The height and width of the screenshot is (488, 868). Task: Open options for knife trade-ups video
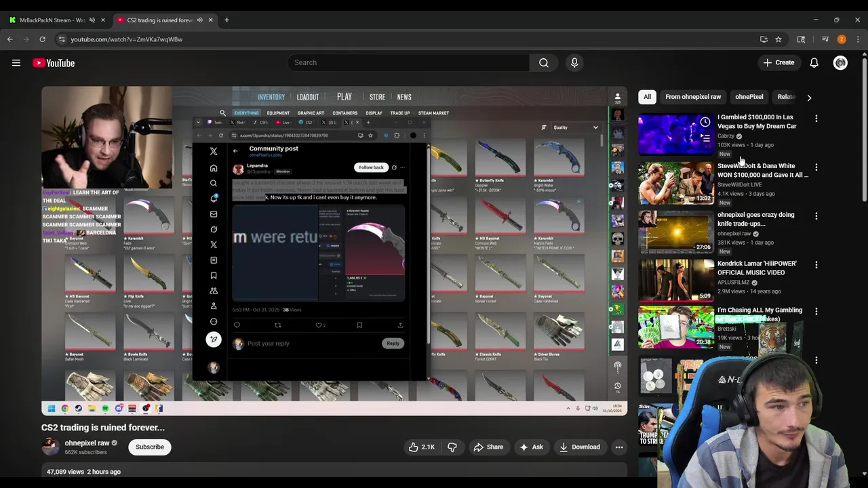[816, 216]
